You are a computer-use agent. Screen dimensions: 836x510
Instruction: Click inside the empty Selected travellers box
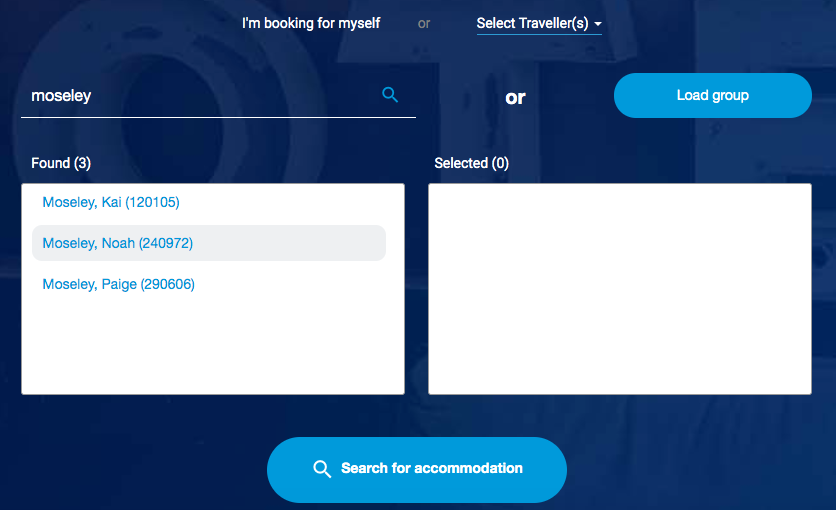620,289
